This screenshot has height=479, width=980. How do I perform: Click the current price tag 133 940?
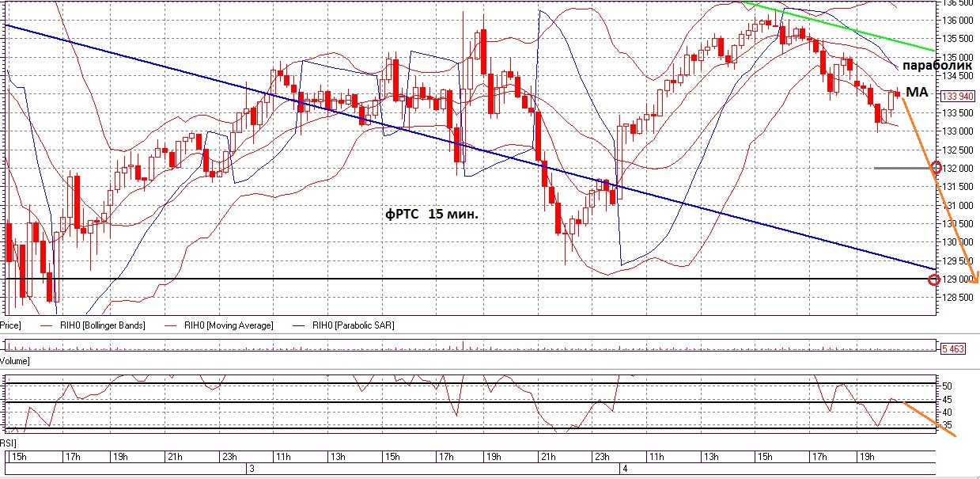tap(956, 96)
